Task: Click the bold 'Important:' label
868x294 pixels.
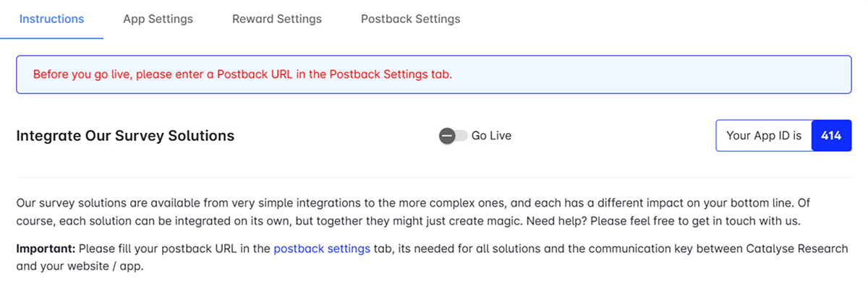Action: (46, 249)
